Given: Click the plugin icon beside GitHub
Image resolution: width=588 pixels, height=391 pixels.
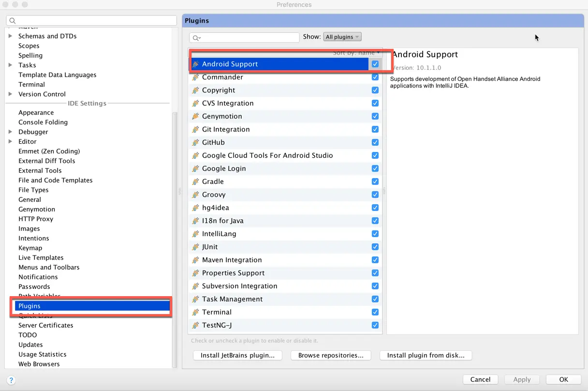Looking at the screenshot, I should (x=195, y=142).
